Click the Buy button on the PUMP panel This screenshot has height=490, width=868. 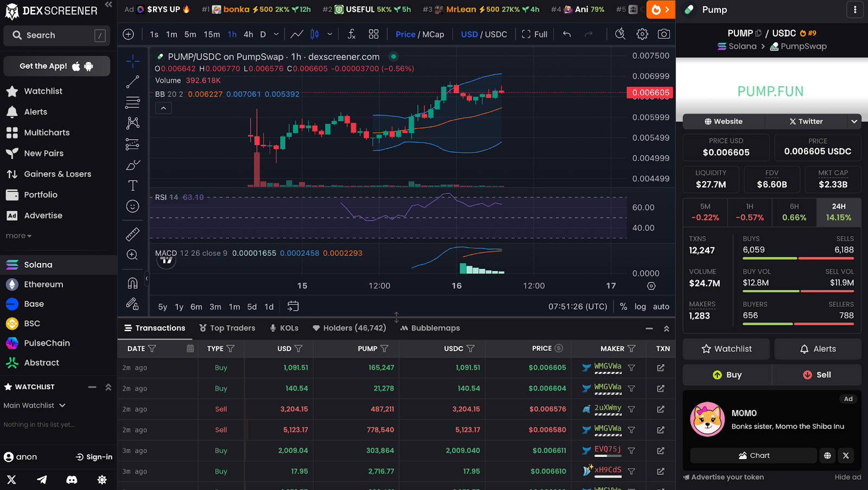point(726,375)
